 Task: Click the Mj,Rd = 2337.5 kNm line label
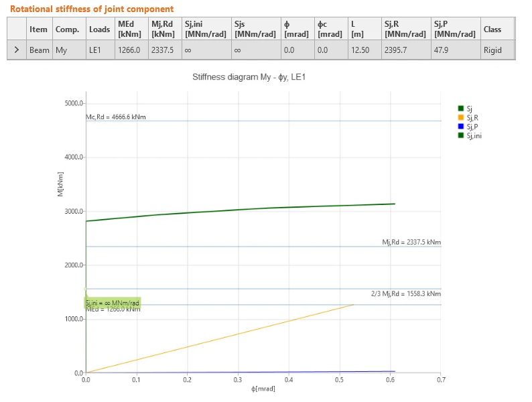[411, 243]
